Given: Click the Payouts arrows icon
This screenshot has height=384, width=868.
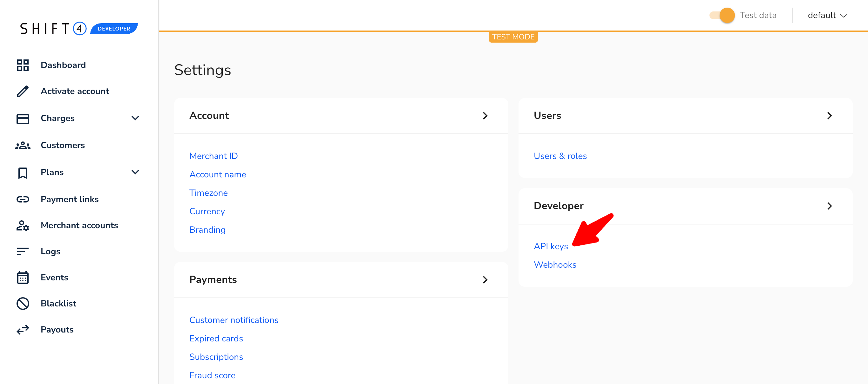Looking at the screenshot, I should [23, 329].
